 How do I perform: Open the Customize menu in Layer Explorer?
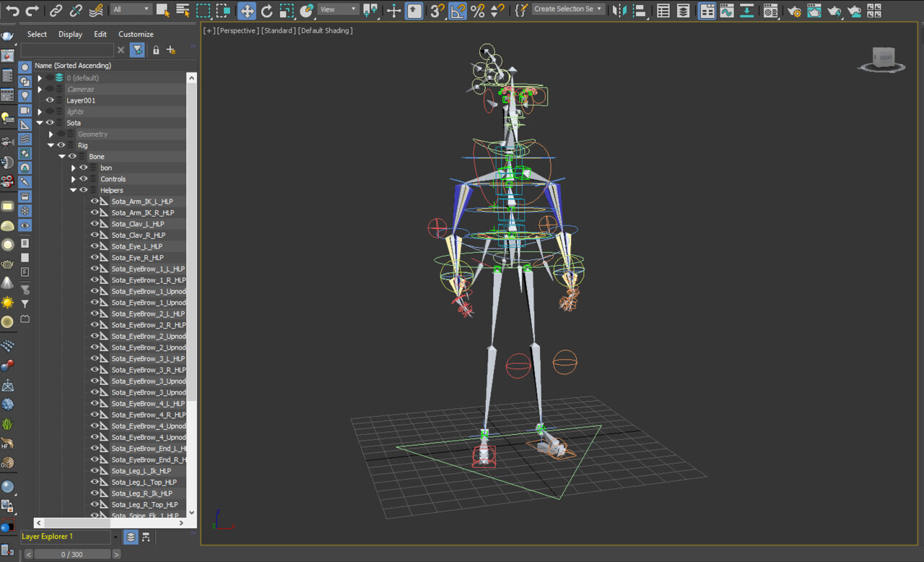coord(136,34)
